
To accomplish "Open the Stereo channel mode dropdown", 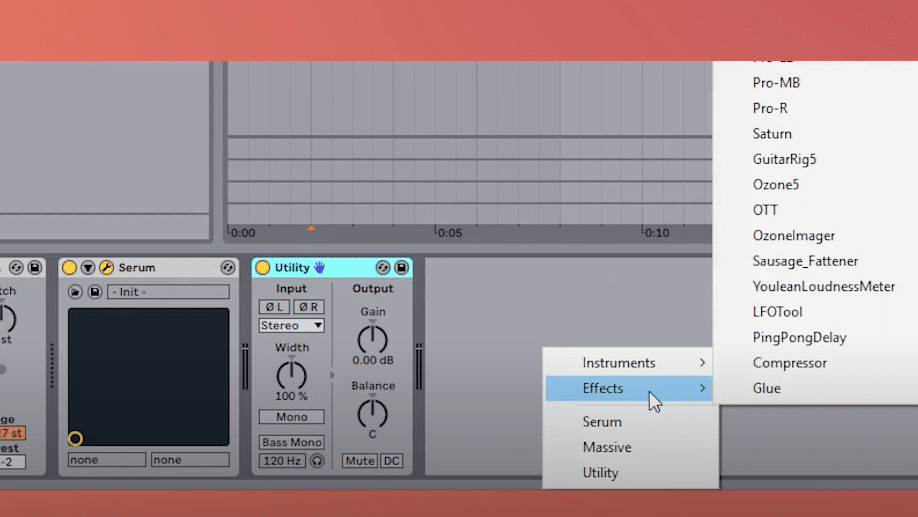I will click(x=292, y=326).
